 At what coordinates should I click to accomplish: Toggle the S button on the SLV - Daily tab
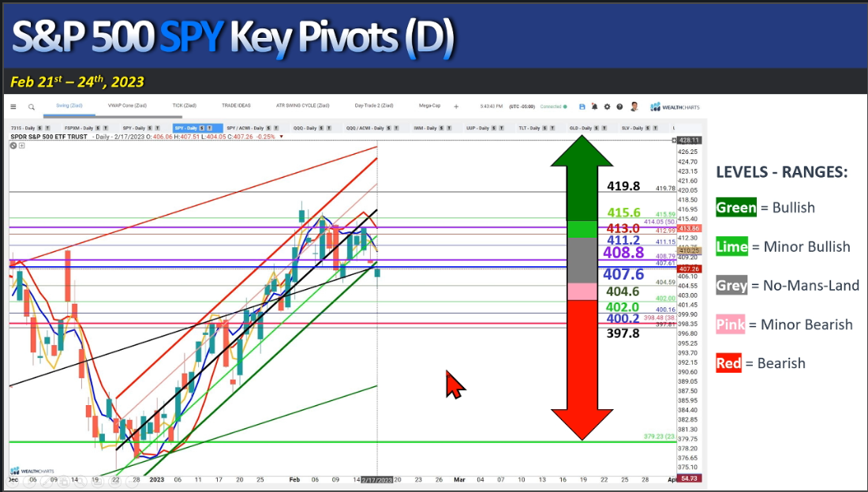[x=648, y=128]
